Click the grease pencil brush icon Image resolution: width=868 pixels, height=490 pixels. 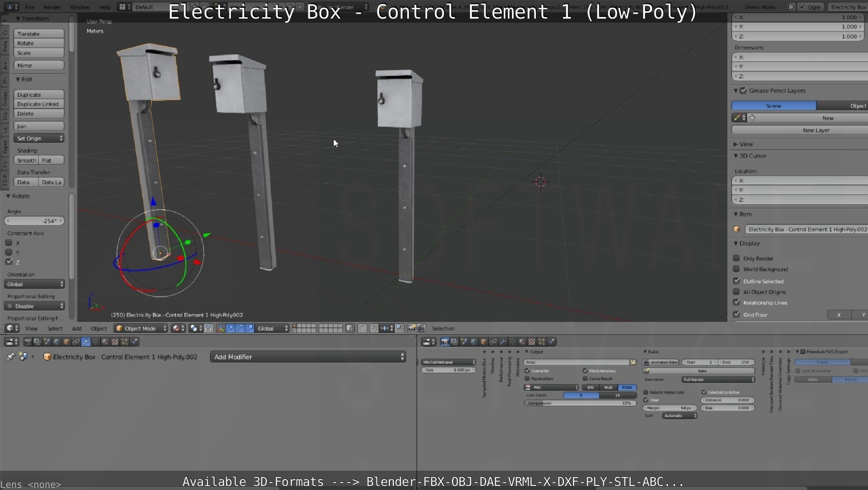737,118
